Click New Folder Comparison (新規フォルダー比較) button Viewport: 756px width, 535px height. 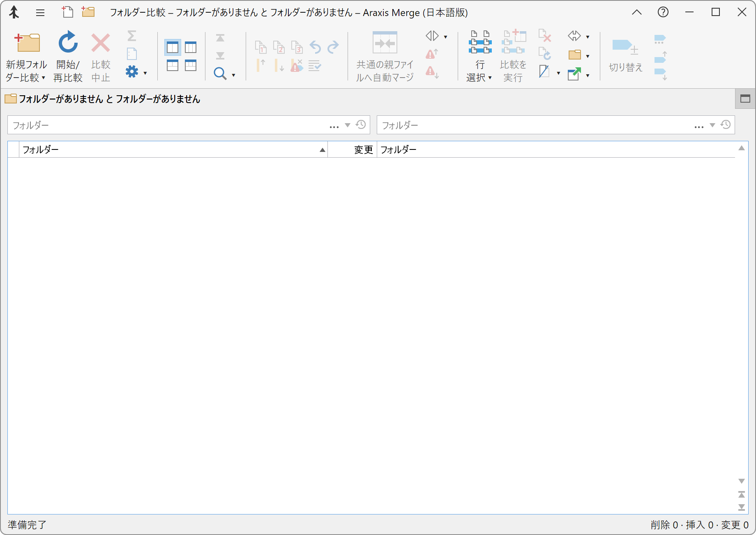(26, 55)
